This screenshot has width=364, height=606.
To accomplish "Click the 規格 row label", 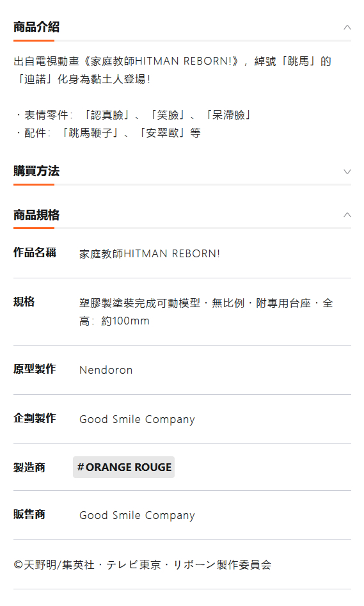I will coord(24,301).
